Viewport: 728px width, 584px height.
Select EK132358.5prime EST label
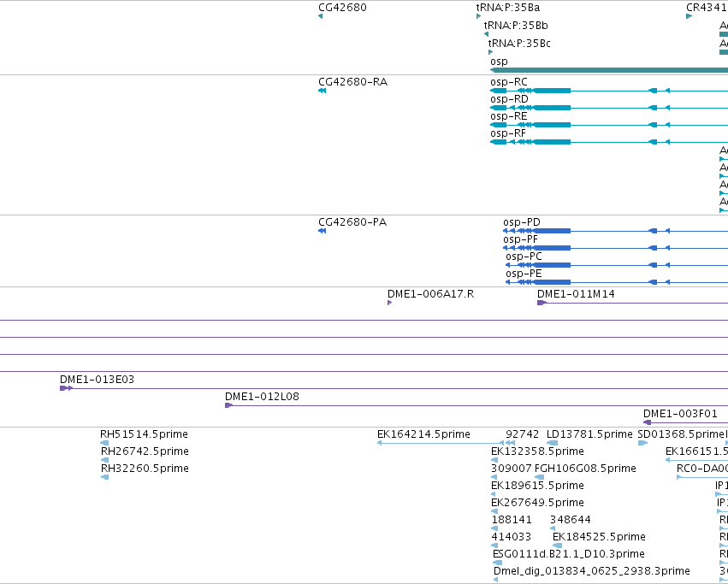pos(537,451)
